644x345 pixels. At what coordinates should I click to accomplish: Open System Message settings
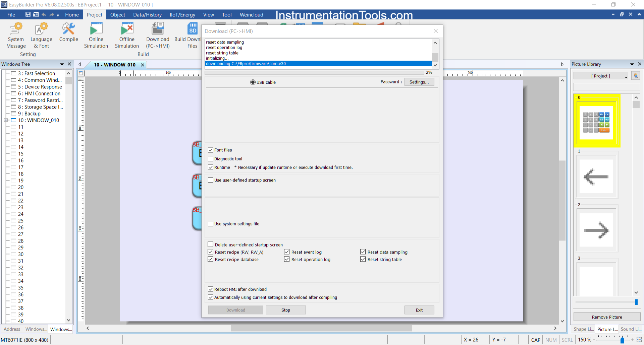coord(16,36)
